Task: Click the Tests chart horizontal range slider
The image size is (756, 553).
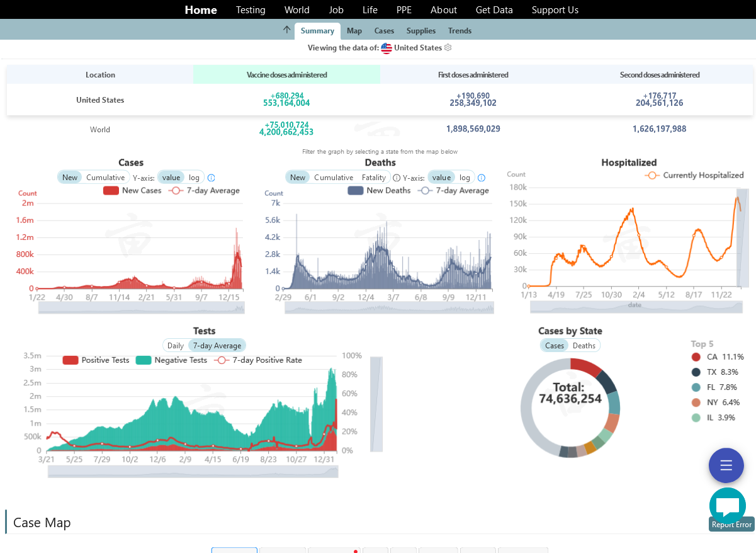Action: coord(193,472)
